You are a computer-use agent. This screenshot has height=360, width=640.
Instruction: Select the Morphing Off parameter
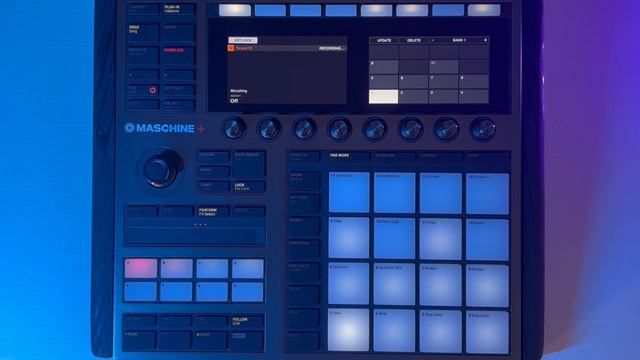coord(239,96)
